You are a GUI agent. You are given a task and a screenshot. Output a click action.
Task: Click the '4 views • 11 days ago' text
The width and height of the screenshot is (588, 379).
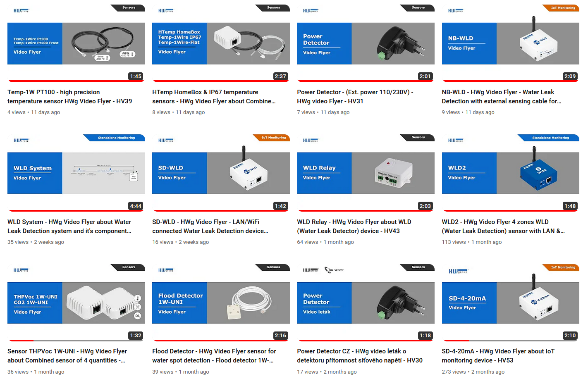click(33, 112)
